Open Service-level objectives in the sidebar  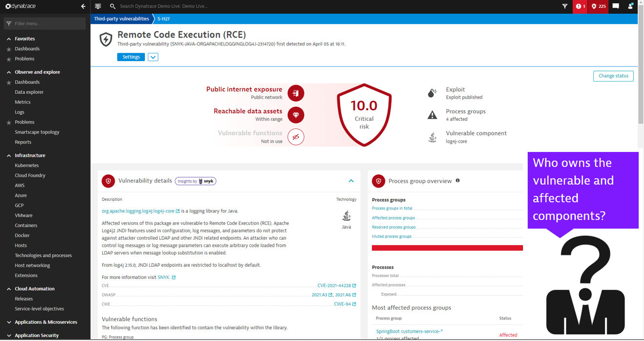point(40,309)
